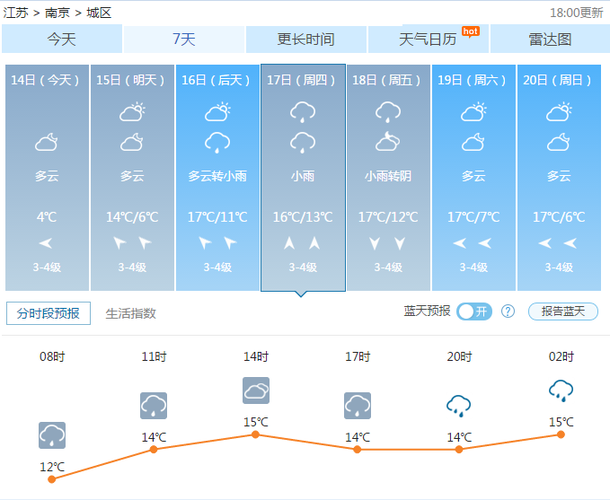This screenshot has height=500, width=610.
Task: Click the 20时 hour label
Action: coord(459,356)
